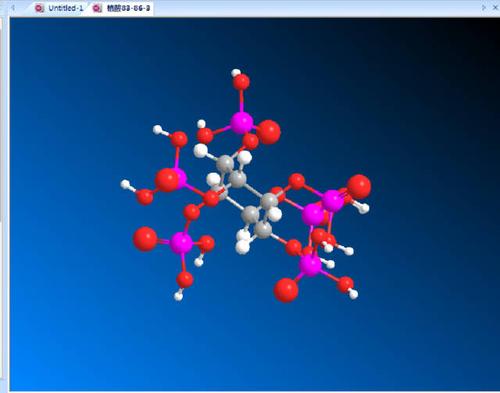The height and width of the screenshot is (393, 500).
Task: Select the active tab ending in 83-86-3
Action: point(122,8)
